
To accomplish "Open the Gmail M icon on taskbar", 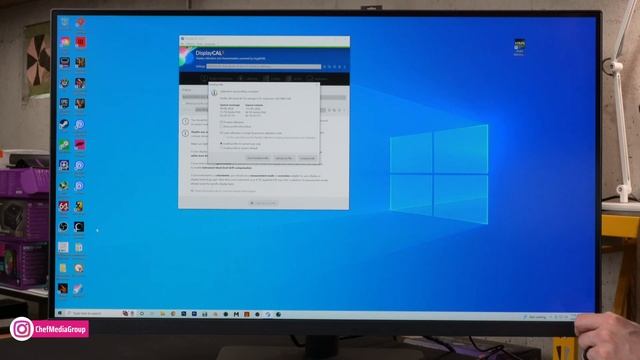I will [x=236, y=314].
